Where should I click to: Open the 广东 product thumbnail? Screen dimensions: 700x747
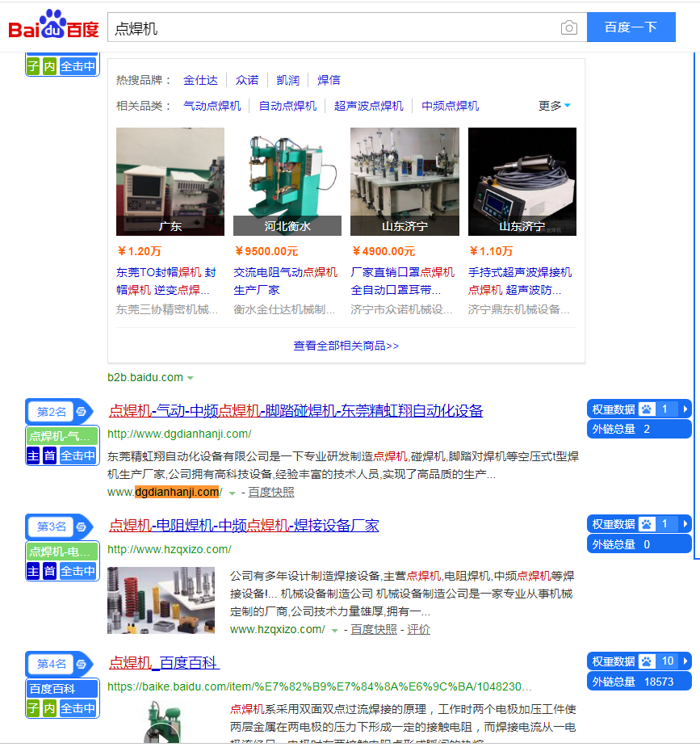coord(170,182)
